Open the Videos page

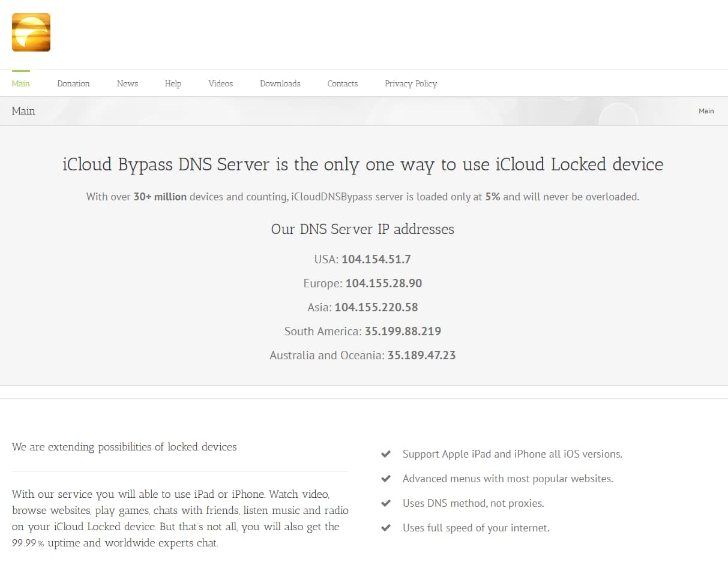220,83
